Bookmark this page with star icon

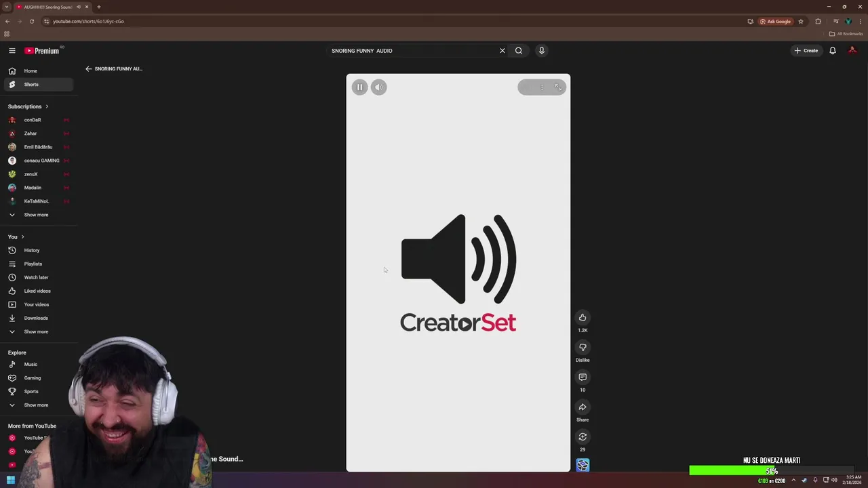pos(801,21)
